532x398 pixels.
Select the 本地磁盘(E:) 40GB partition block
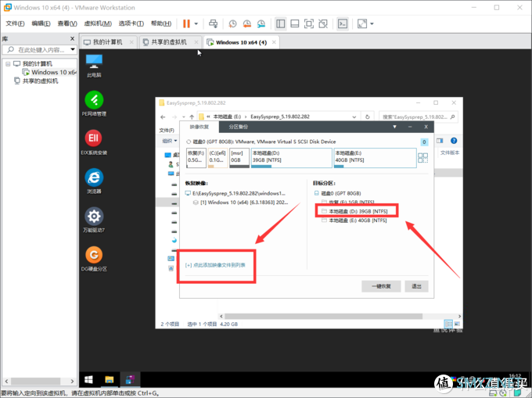[x=375, y=158]
